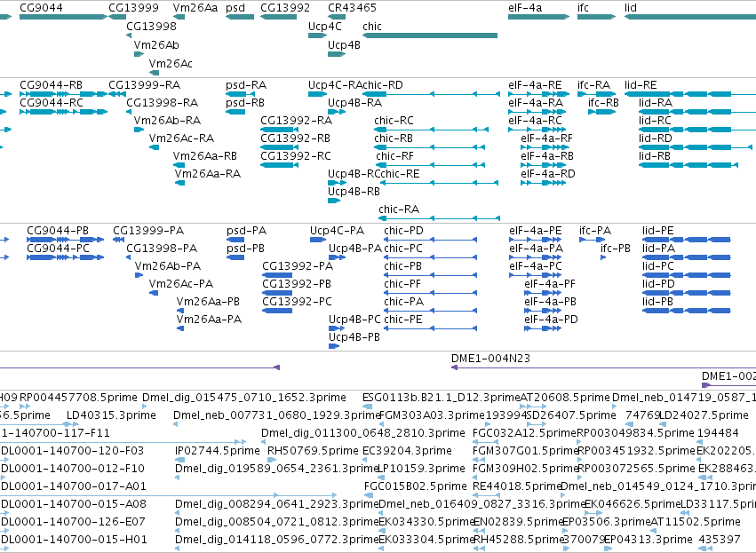Click EST RP004457708.5prime
Image resolution: width=756 pixels, height=553 pixels.
point(78,398)
